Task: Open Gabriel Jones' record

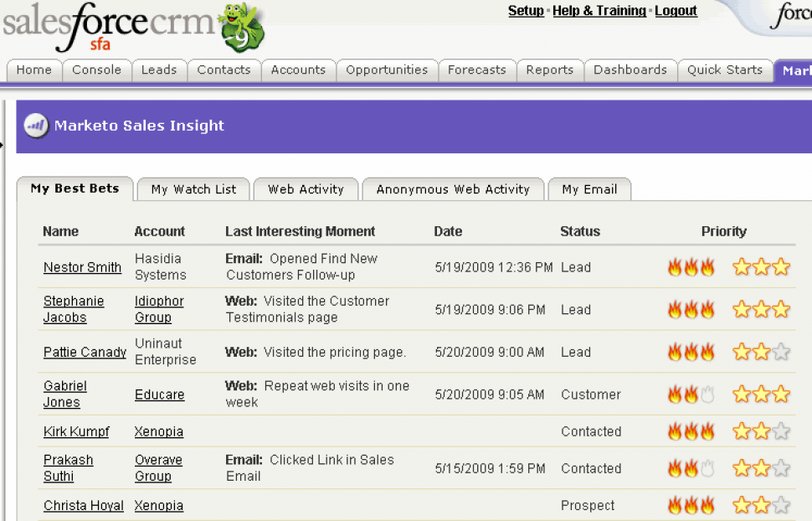Action: click(x=65, y=395)
